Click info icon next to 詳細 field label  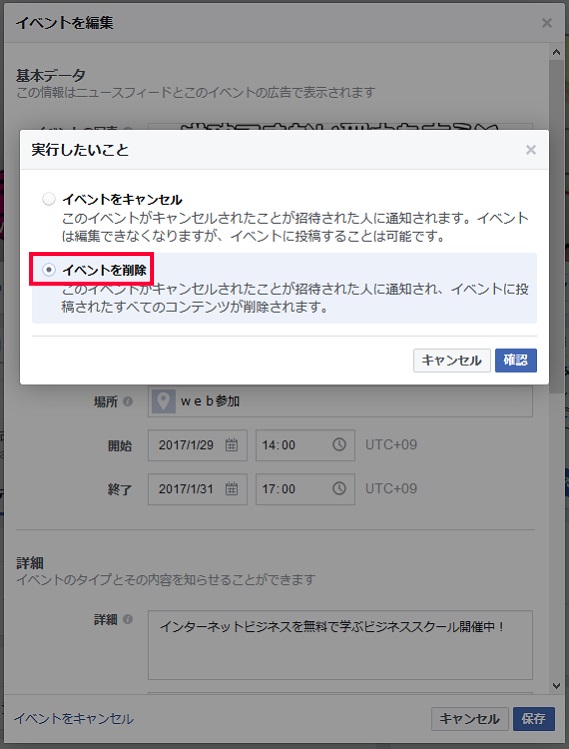point(128,620)
